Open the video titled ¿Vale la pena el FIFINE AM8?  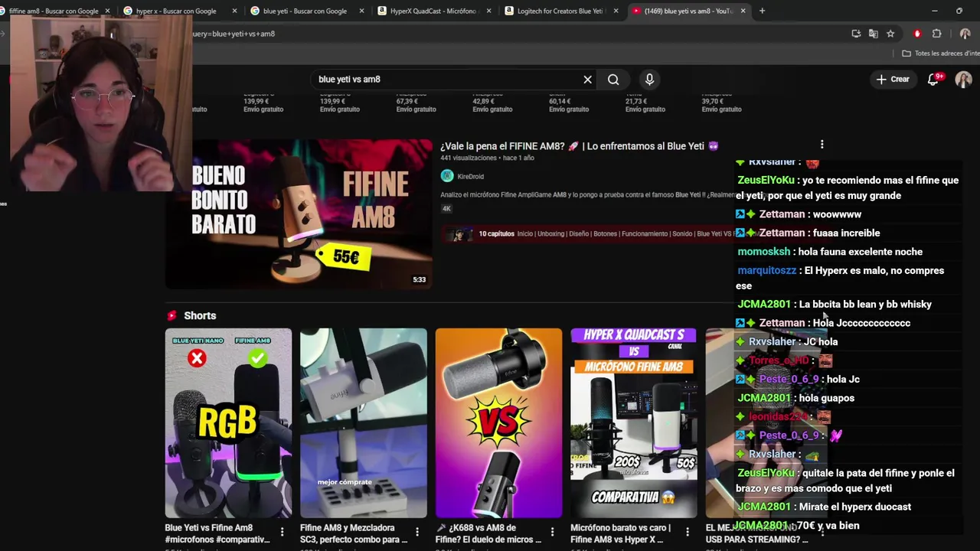[579, 146]
